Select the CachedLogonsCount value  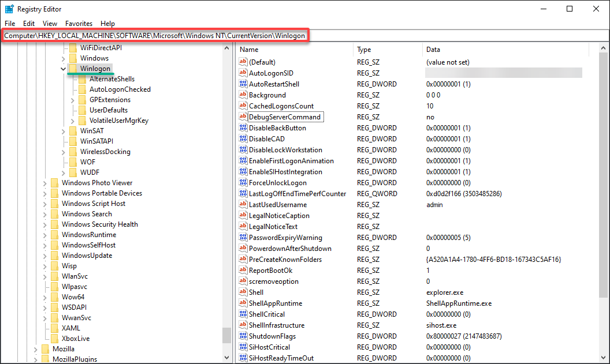pos(281,106)
